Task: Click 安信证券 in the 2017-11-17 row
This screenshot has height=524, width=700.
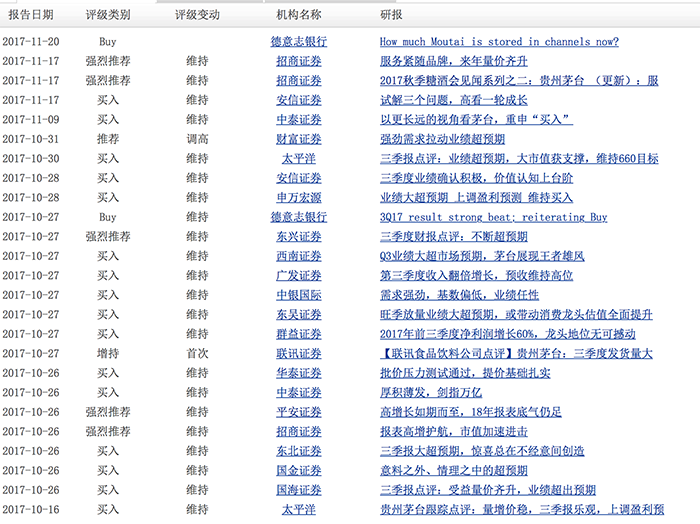Action: coord(299,100)
